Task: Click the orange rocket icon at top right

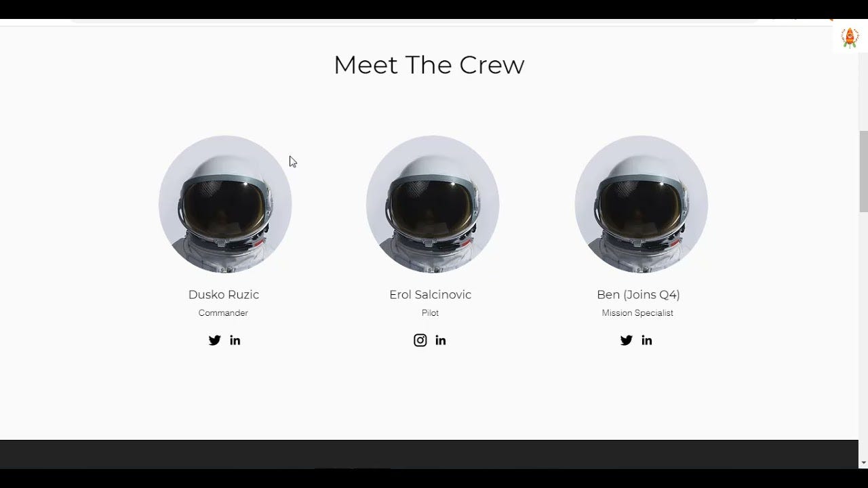Action: pos(850,38)
